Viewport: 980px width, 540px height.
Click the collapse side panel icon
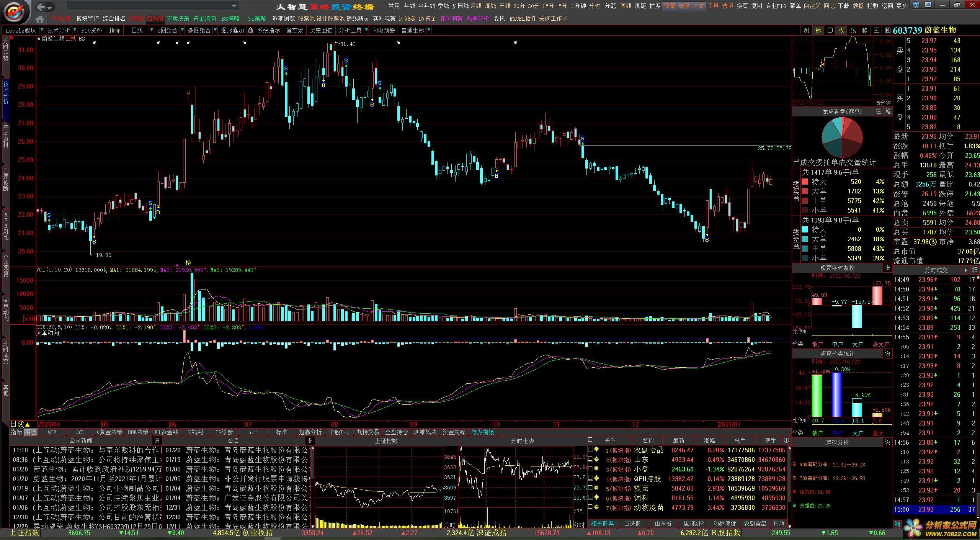887,30
